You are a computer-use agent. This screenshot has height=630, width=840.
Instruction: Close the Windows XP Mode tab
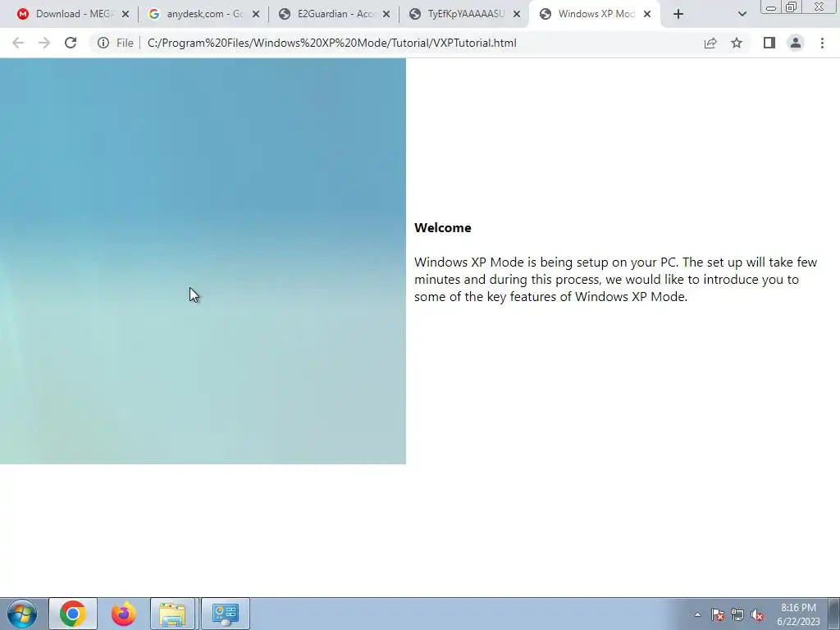[647, 15]
